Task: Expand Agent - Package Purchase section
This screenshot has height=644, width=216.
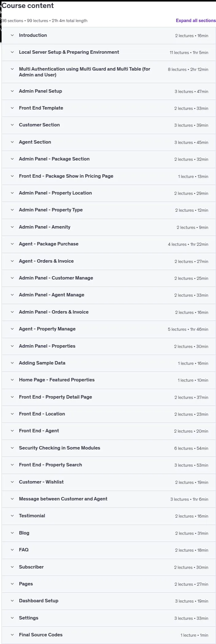Action: tap(109, 244)
